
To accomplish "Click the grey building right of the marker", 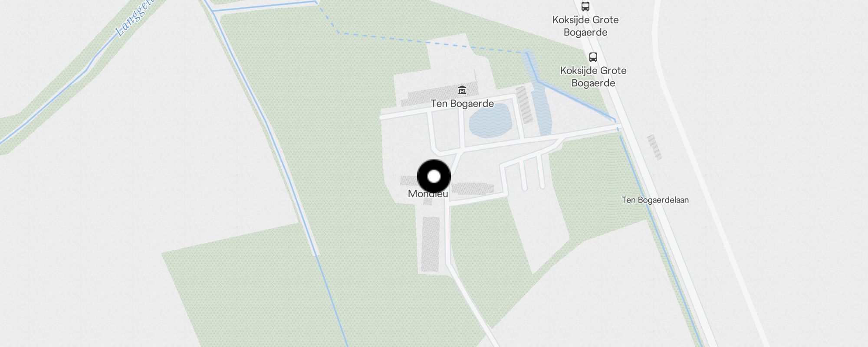I will [473, 188].
